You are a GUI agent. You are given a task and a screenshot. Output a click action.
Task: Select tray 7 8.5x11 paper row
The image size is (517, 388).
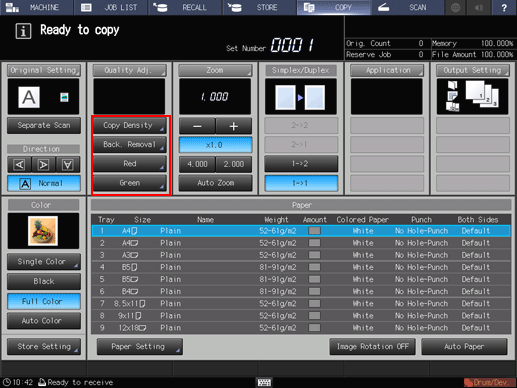301,304
